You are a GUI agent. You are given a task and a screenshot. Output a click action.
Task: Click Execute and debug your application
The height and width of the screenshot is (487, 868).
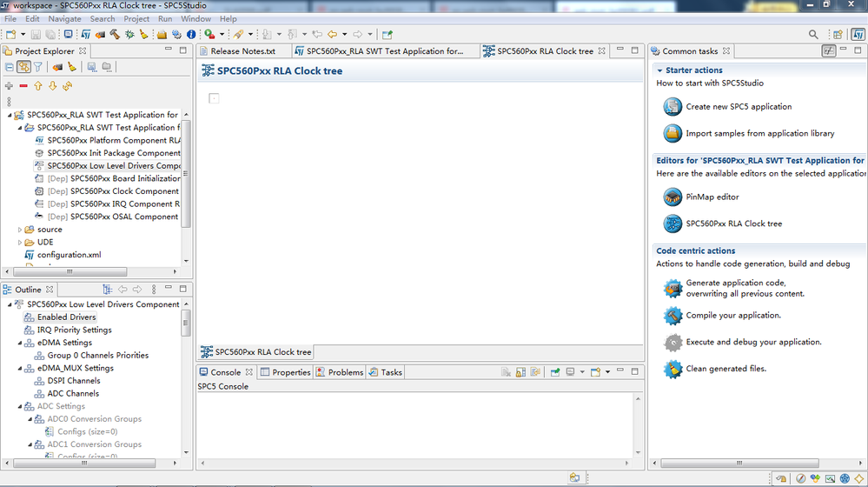[754, 342]
